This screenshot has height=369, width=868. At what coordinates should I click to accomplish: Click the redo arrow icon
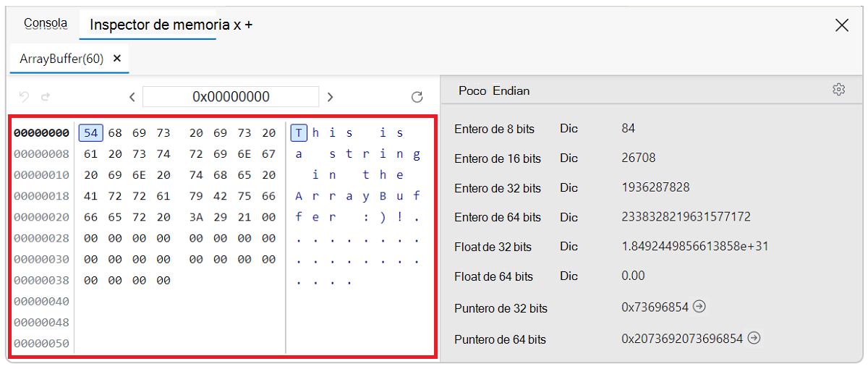45,96
